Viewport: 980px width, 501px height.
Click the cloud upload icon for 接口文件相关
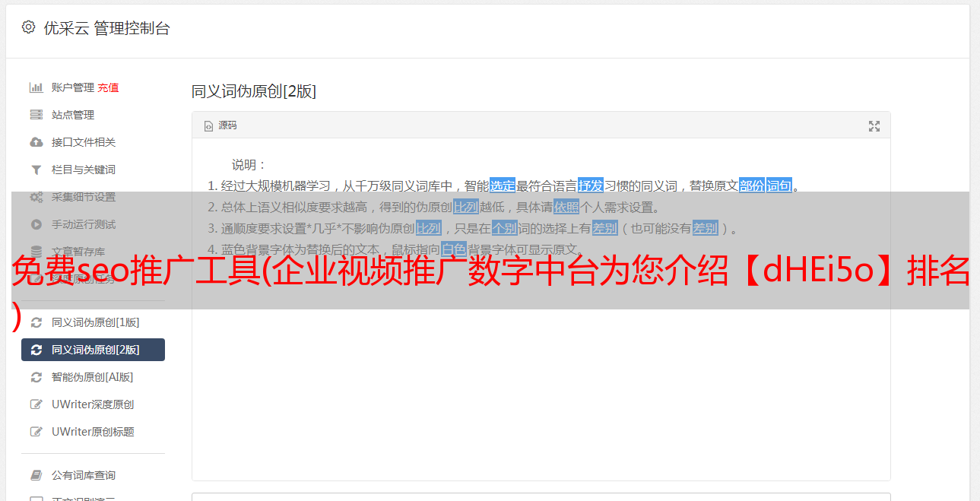click(36, 142)
